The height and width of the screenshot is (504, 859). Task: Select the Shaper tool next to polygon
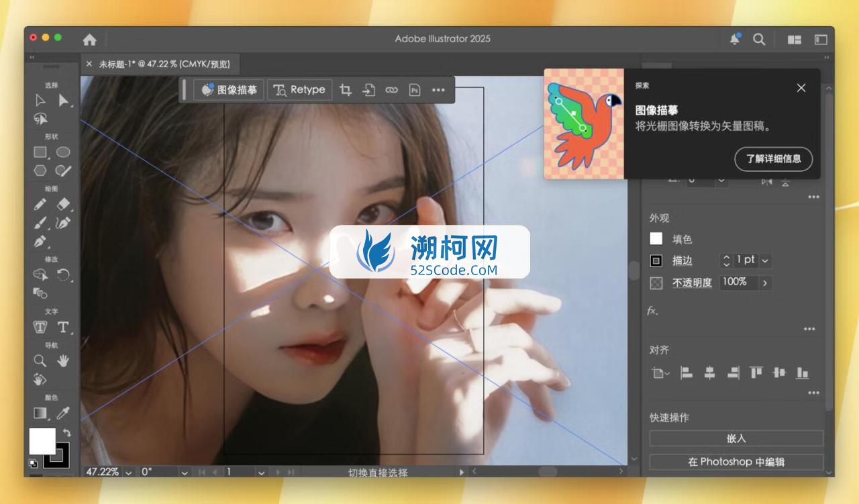pyautogui.click(x=63, y=170)
